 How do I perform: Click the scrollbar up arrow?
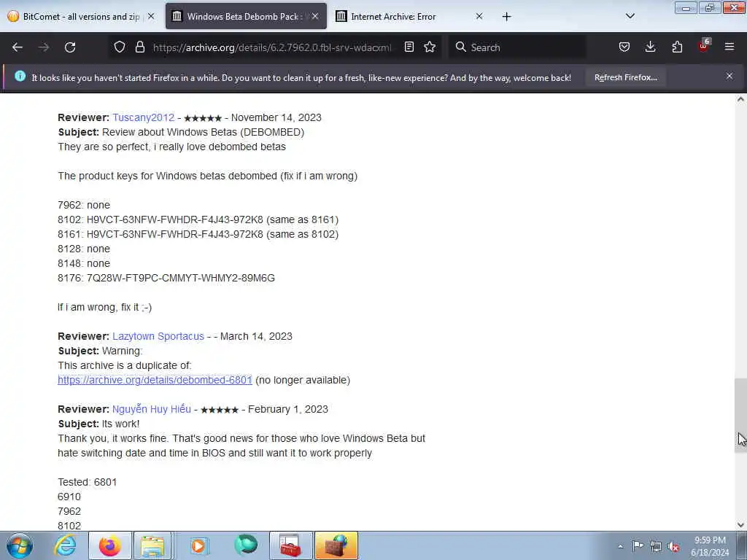point(740,99)
